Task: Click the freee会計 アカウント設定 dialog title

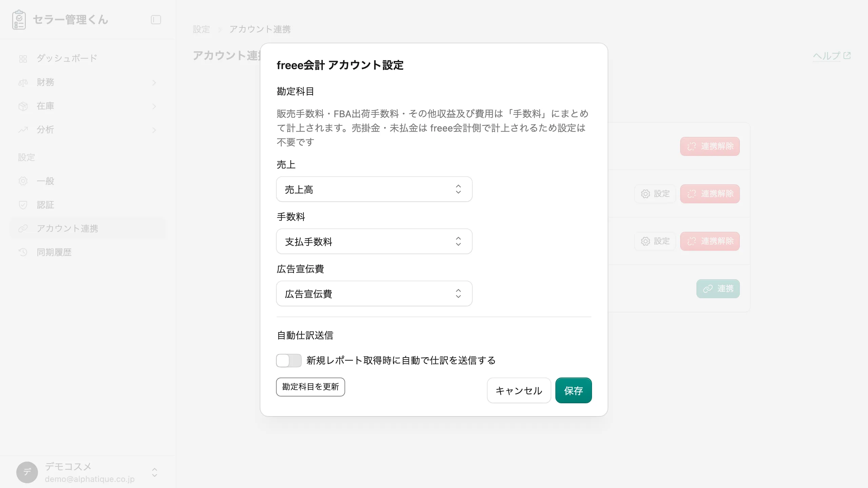Action: click(x=340, y=65)
